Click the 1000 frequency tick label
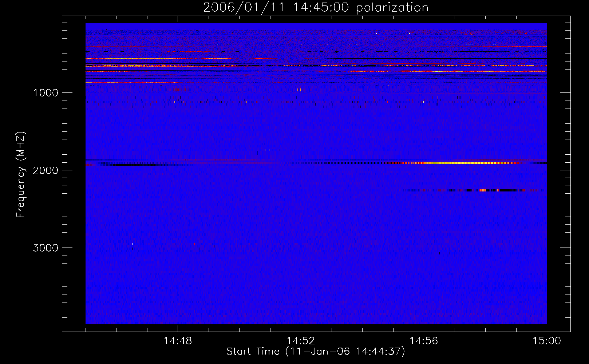The image size is (589, 364). pyautogui.click(x=46, y=93)
